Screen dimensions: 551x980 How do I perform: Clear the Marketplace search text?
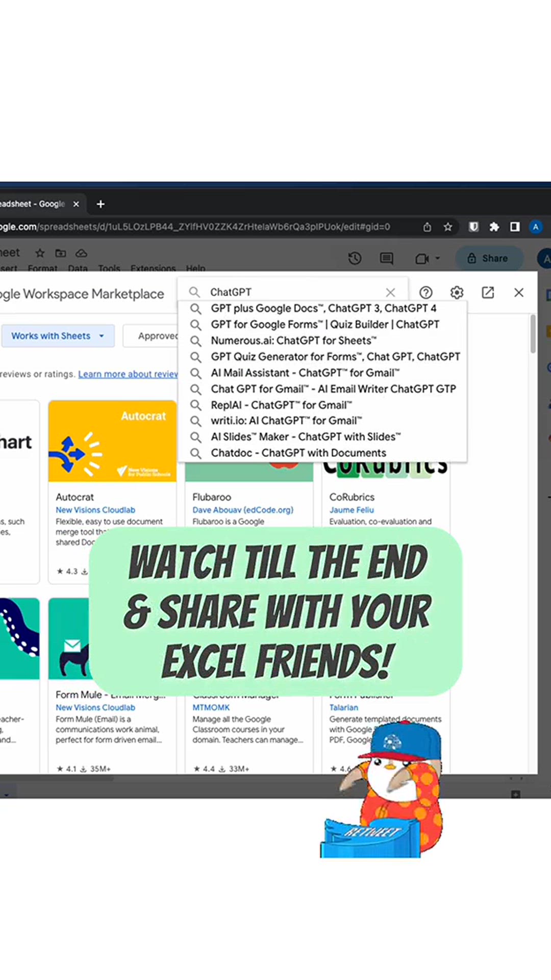point(390,292)
